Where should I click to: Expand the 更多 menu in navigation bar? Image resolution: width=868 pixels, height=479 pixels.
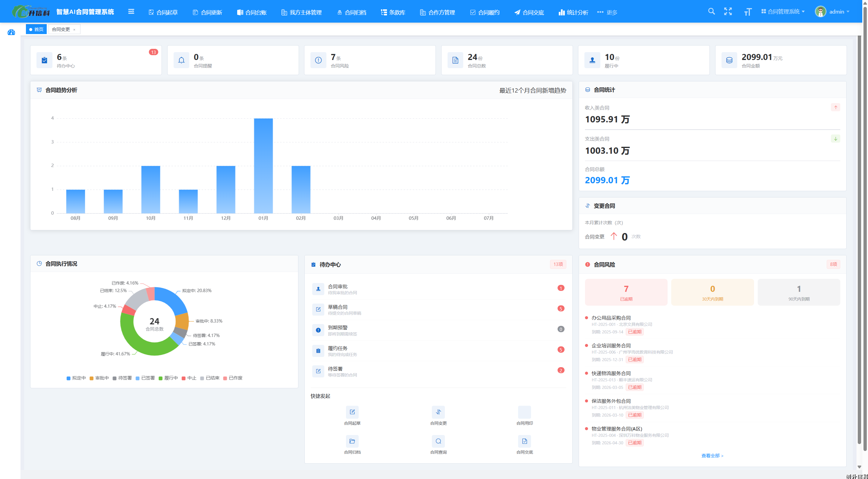click(x=607, y=12)
